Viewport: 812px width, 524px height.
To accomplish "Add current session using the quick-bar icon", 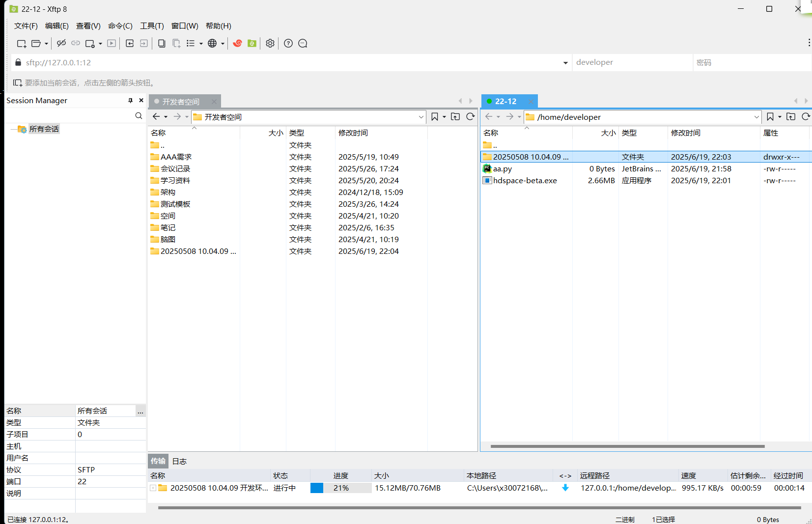I will (x=17, y=83).
